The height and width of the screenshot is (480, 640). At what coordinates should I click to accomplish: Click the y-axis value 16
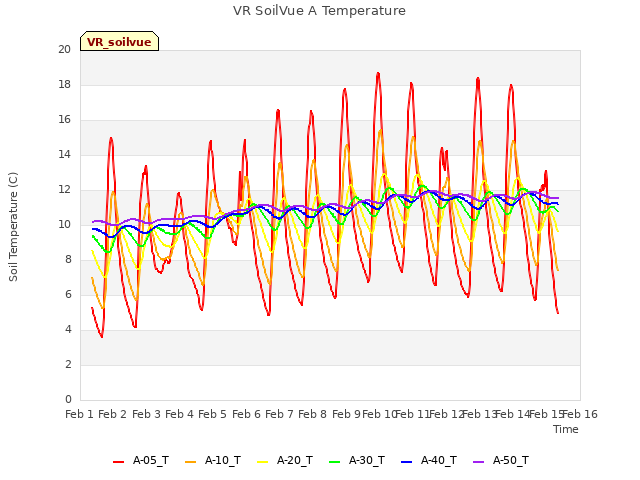coord(64,120)
